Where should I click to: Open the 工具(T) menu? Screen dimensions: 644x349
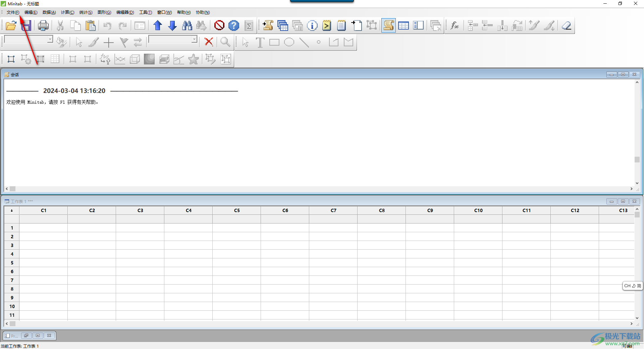146,12
